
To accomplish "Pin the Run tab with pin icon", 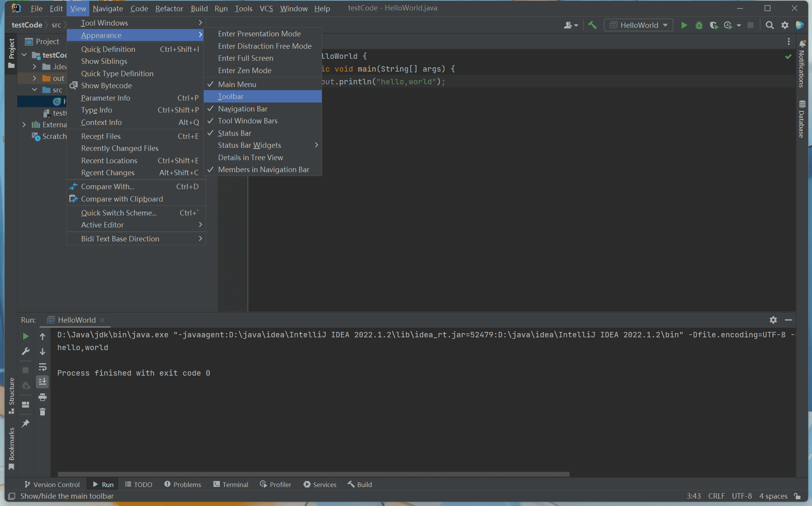I will [x=26, y=423].
